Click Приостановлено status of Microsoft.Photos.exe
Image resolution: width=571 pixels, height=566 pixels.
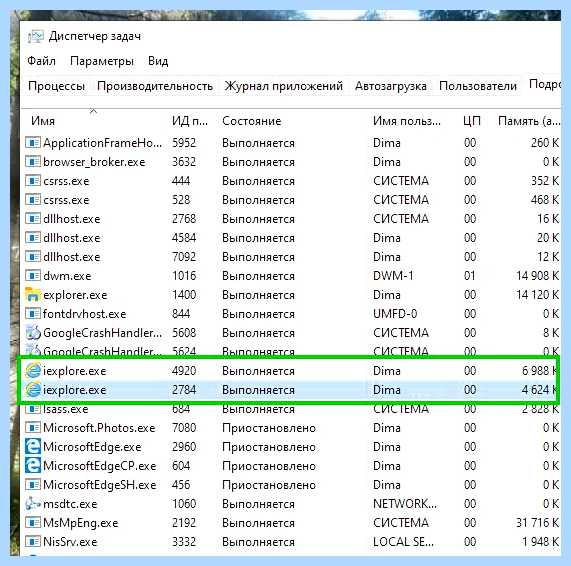pyautogui.click(x=269, y=428)
